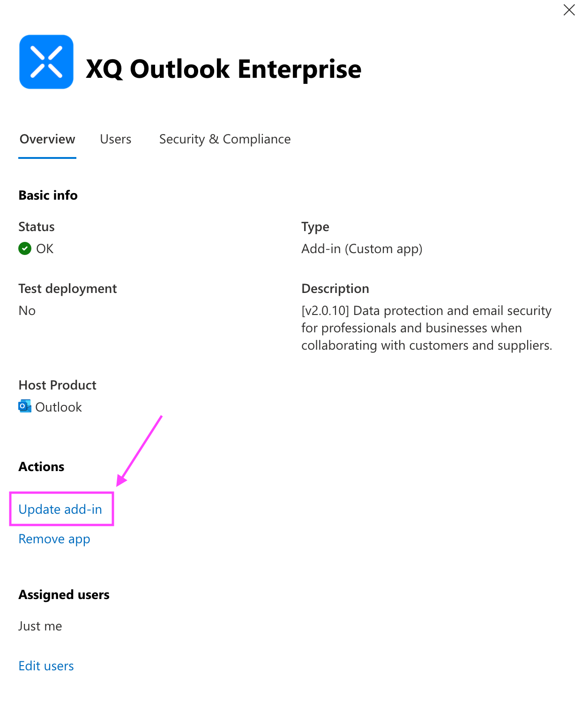588x712 pixels.
Task: Select the Remove app link
Action: 54,539
